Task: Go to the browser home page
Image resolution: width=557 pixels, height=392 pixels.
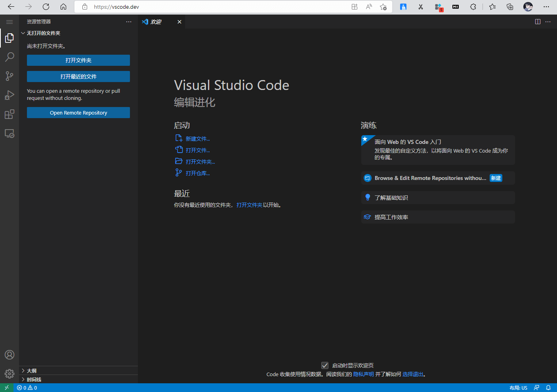Action: point(63,7)
